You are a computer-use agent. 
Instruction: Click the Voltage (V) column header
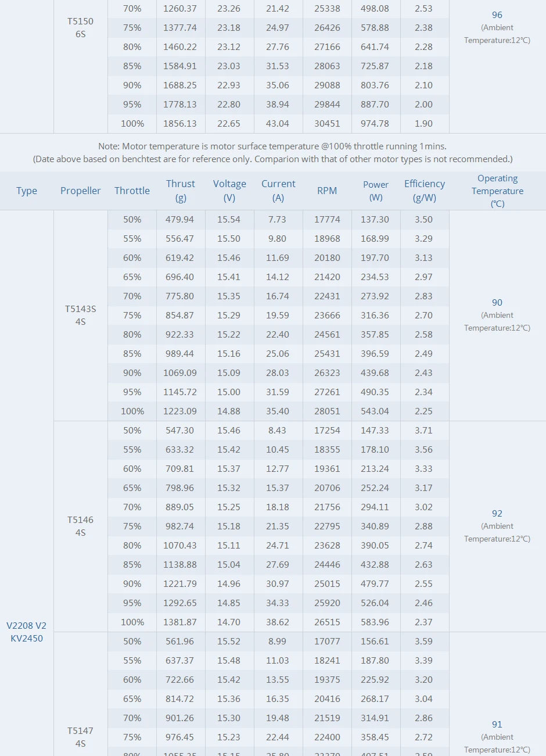pos(229,191)
